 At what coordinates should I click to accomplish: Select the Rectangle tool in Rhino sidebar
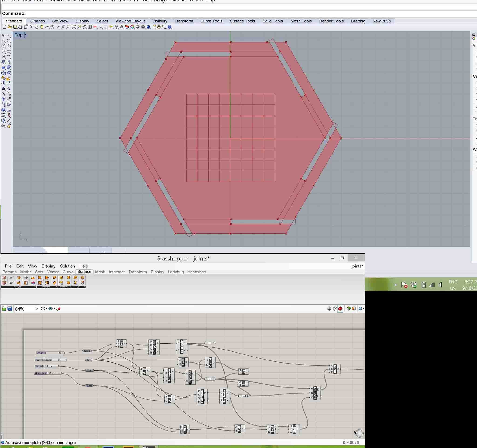pos(9,51)
